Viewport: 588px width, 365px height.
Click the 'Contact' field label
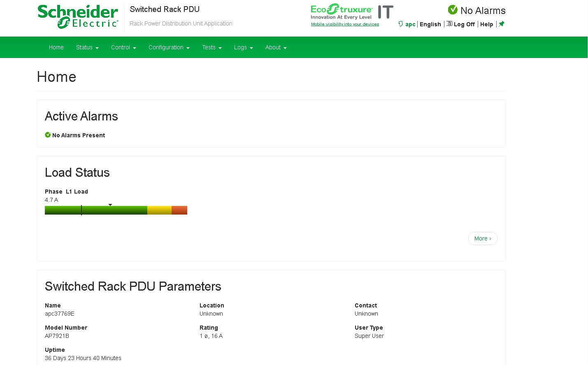(366, 305)
